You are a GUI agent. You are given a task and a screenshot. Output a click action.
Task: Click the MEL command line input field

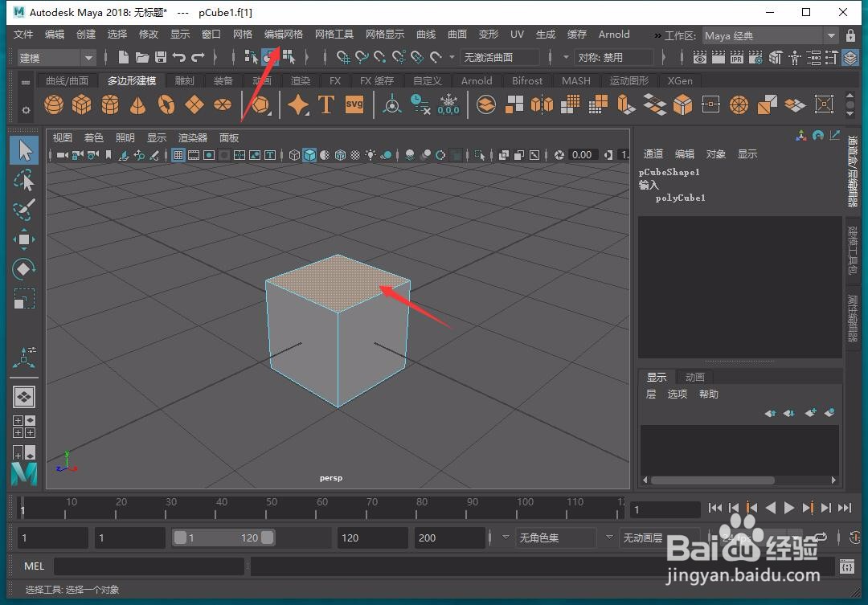tap(149, 566)
